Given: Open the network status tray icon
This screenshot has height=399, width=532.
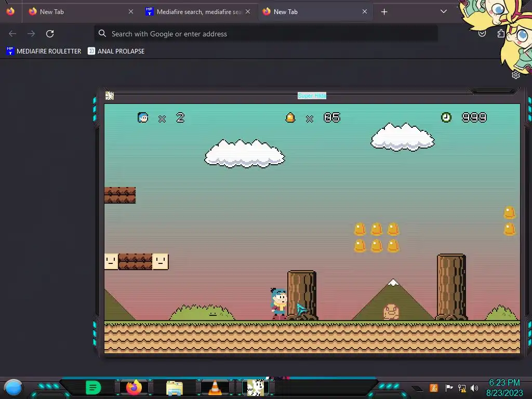Looking at the screenshot, I should (462, 388).
